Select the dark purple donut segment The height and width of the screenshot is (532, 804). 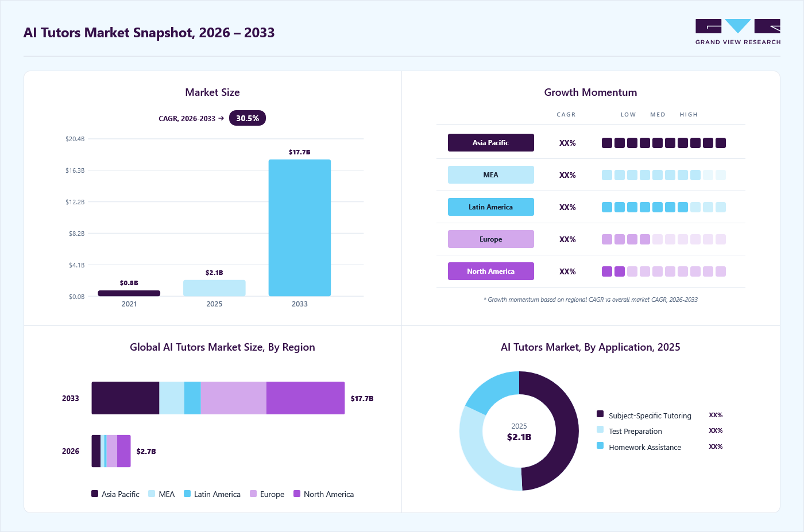566,431
